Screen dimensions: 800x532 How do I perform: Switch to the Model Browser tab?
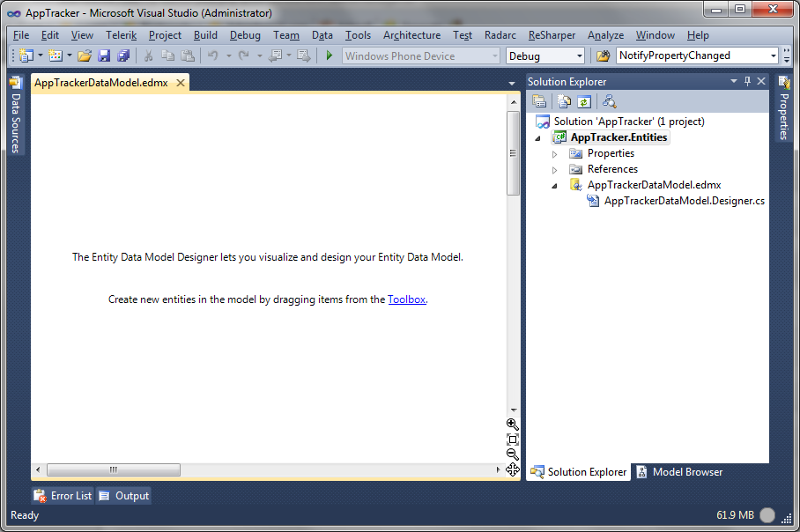(x=679, y=472)
